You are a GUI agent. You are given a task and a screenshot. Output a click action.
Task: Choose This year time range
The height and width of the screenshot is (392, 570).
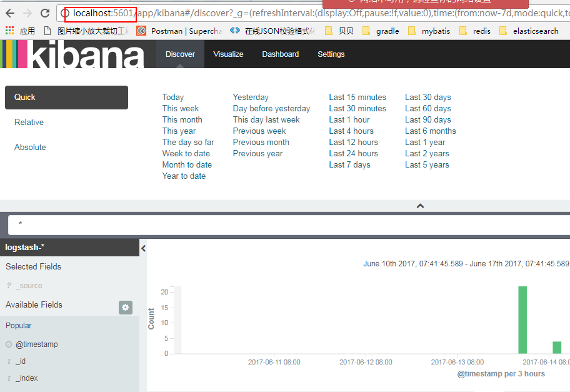tap(179, 131)
